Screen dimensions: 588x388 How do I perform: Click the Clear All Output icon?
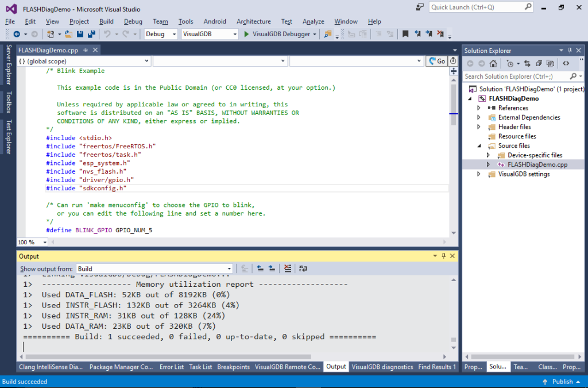288,268
